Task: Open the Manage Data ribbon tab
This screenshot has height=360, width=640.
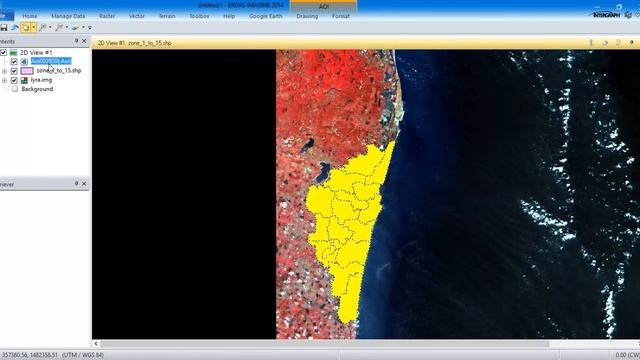Action: point(68,16)
